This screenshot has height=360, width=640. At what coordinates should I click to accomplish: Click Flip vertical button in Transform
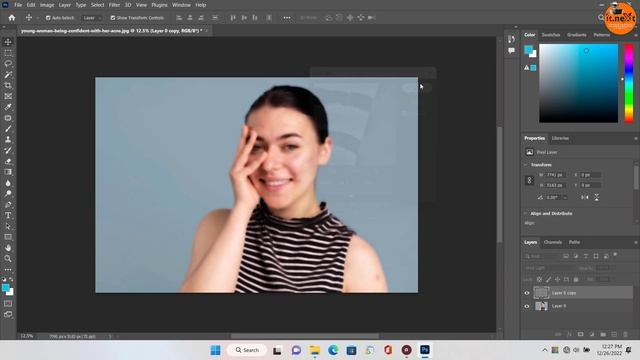point(596,198)
